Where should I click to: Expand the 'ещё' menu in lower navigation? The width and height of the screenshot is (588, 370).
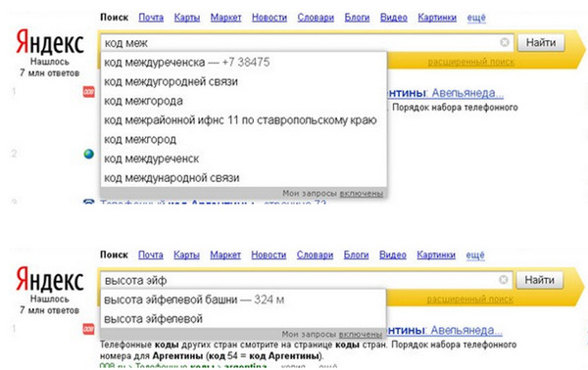click(475, 255)
